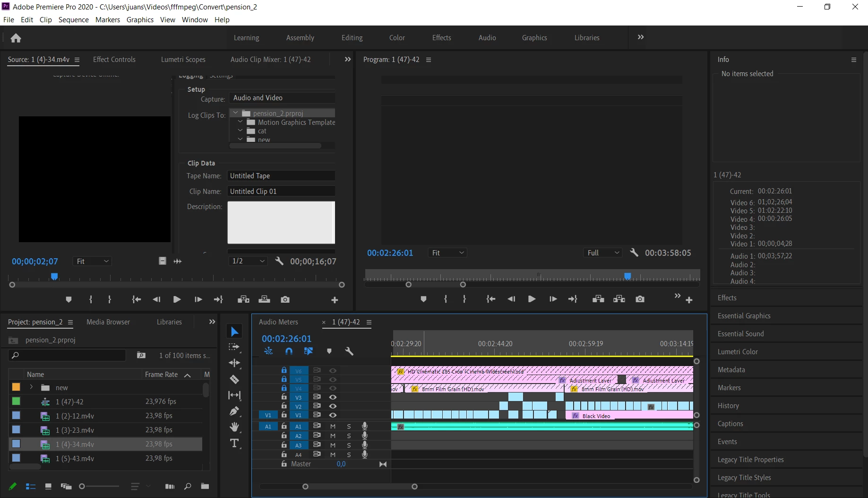Play the Source monitor clip
This screenshot has height=498, width=868.
177,299
